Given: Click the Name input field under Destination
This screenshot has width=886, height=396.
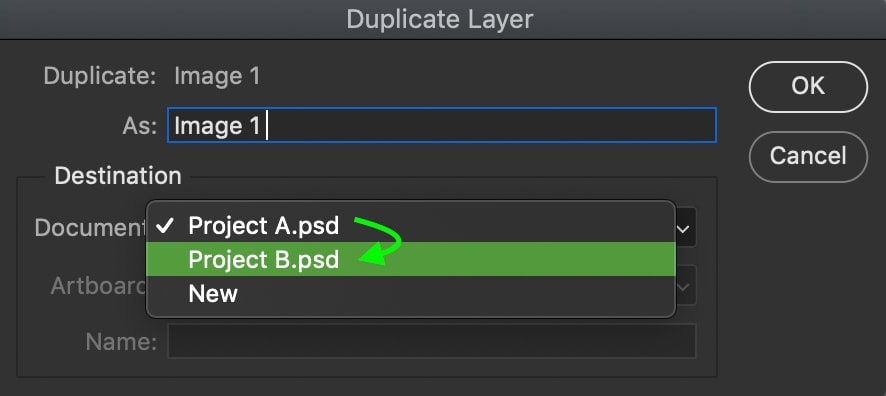Looking at the screenshot, I should click(432, 341).
